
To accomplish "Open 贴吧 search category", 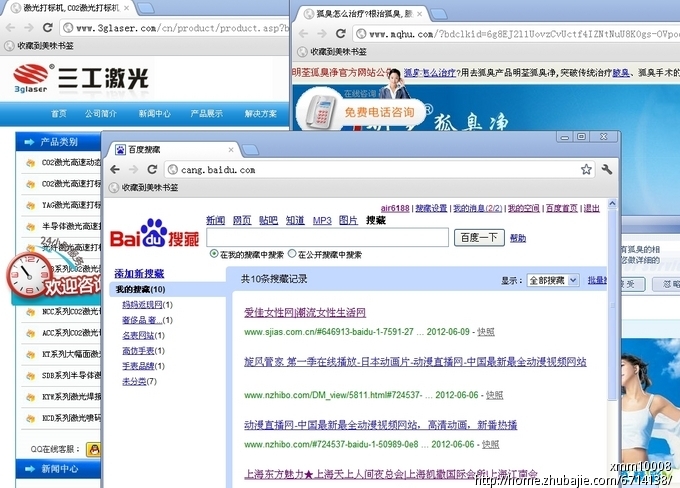I will (268, 220).
